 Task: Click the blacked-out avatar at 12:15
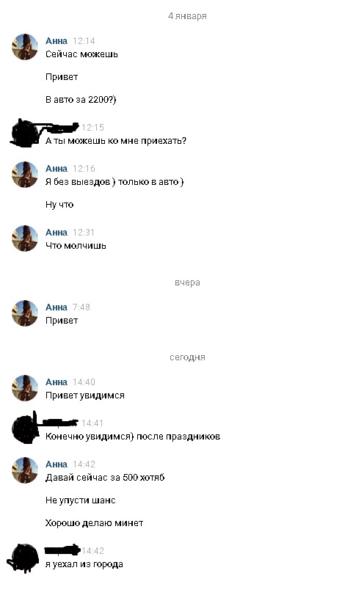[x=25, y=134]
